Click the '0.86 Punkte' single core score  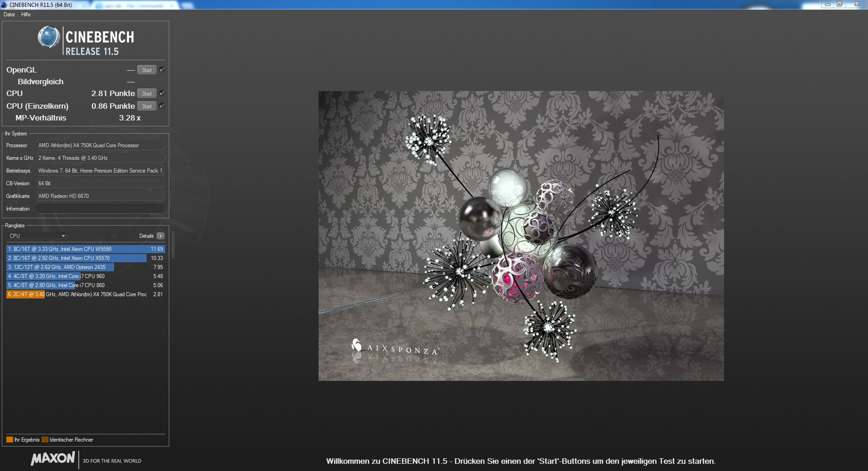(x=113, y=106)
